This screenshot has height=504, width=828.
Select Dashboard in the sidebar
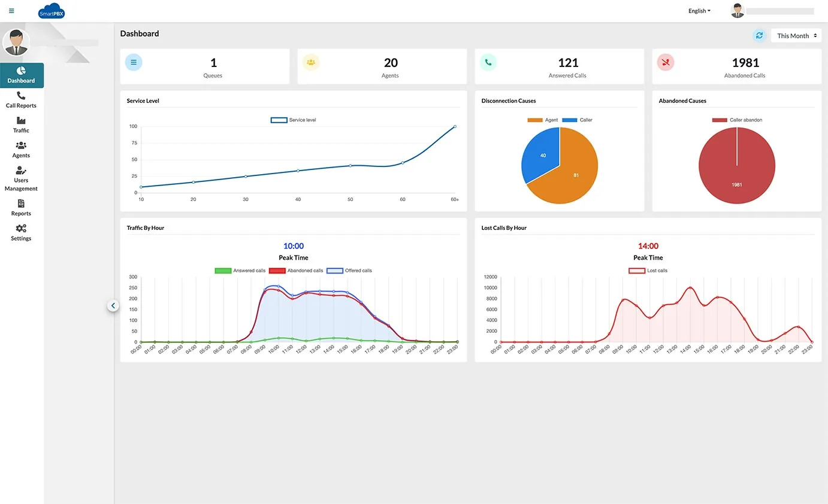coord(20,75)
